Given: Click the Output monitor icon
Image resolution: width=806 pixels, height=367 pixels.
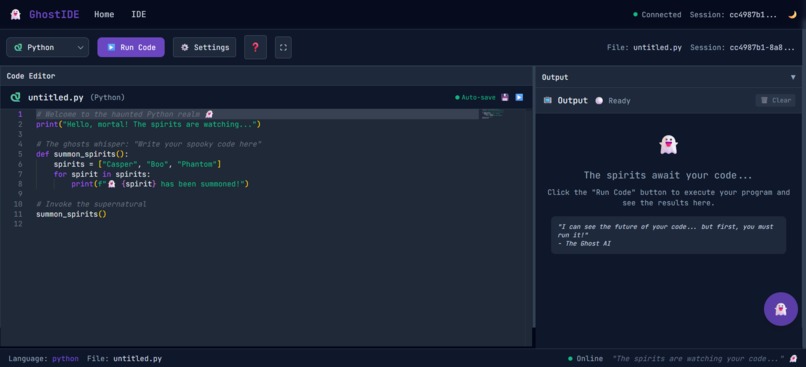Looking at the screenshot, I should [x=547, y=100].
